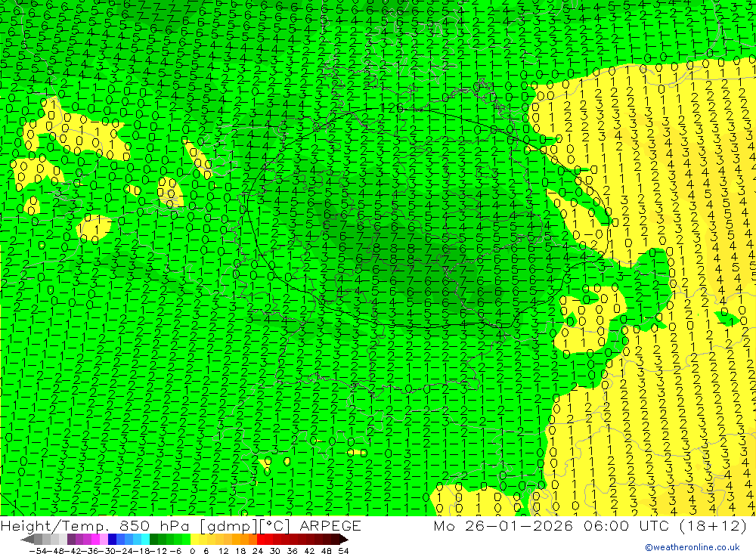Click the yellow legend swatch right of 0

(x=195, y=539)
